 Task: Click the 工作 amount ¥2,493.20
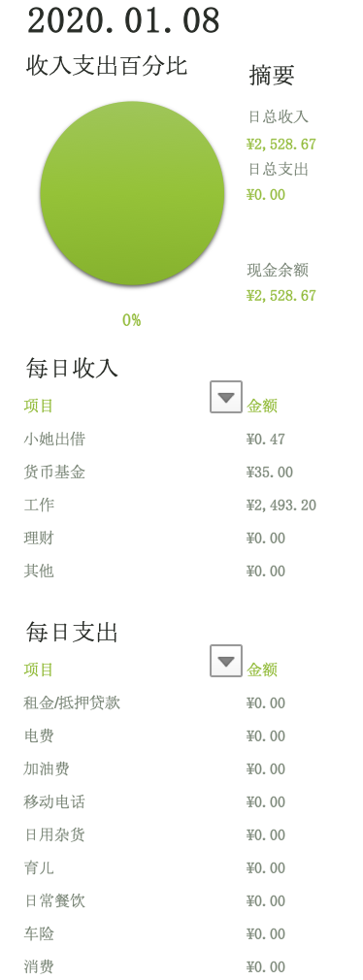[x=281, y=505]
